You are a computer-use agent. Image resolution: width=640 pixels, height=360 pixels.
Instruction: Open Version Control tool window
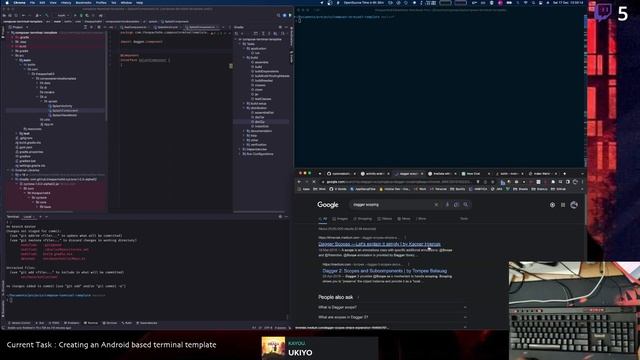click(20, 323)
